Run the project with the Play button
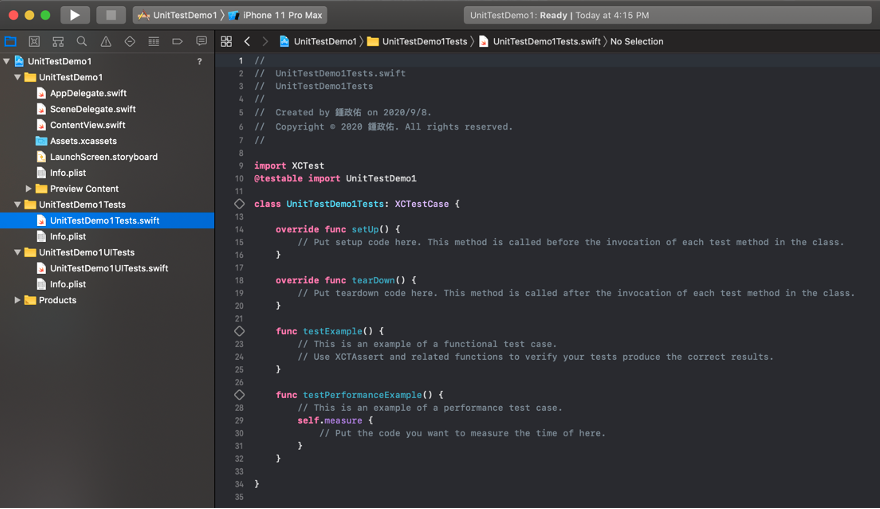This screenshot has width=880, height=509. click(75, 15)
